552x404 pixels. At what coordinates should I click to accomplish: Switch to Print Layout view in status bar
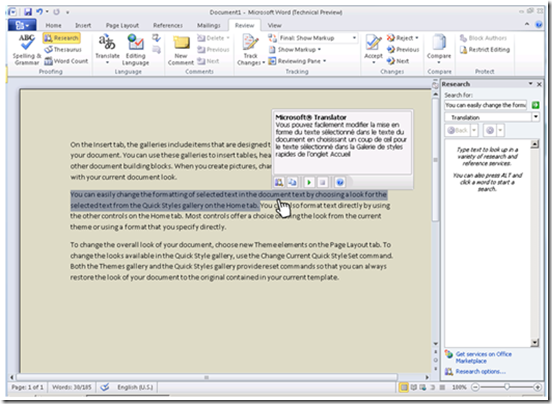[404, 387]
